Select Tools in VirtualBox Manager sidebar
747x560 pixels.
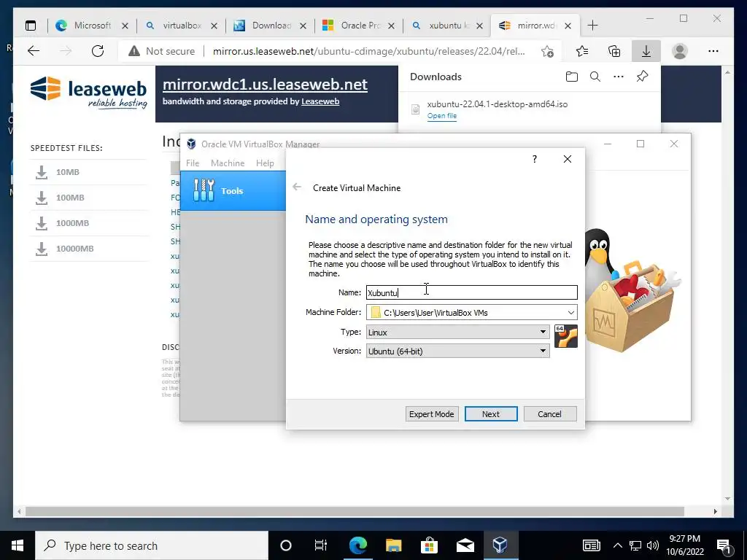click(233, 191)
